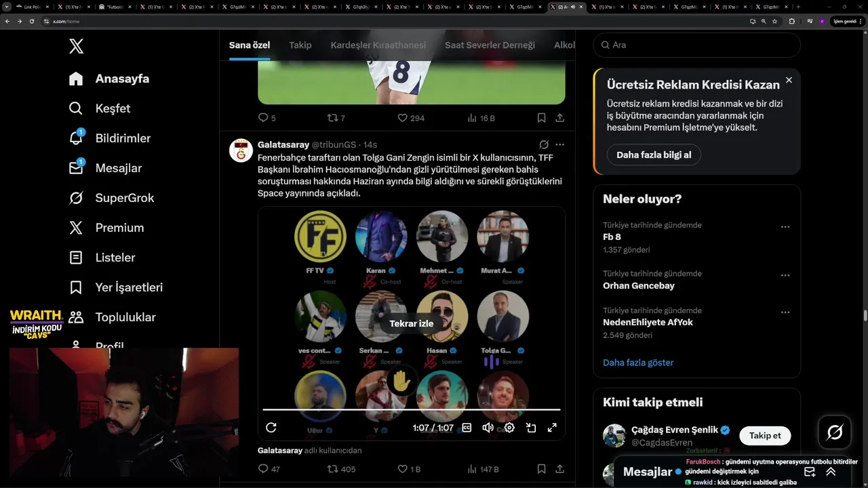The image size is (868, 488).
Task: Share the Galatasaray tweet
Action: pyautogui.click(x=559, y=469)
